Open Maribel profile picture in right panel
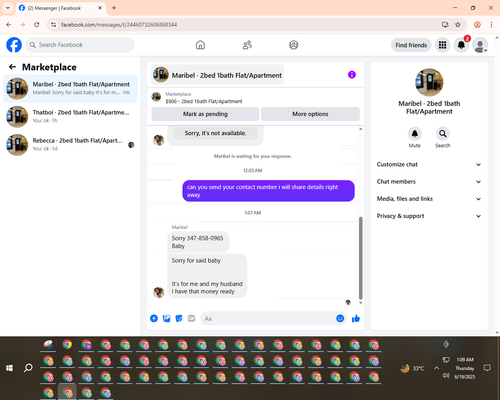 429,82
